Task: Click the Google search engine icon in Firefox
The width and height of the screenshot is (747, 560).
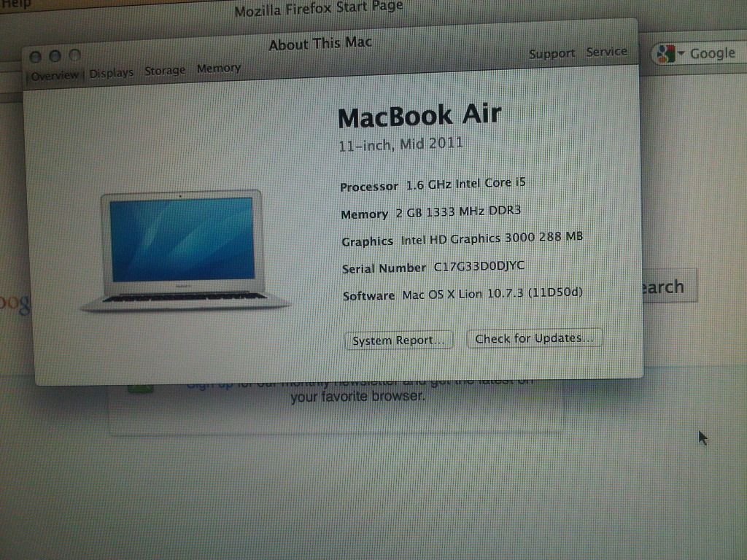Action: pyautogui.click(x=665, y=54)
